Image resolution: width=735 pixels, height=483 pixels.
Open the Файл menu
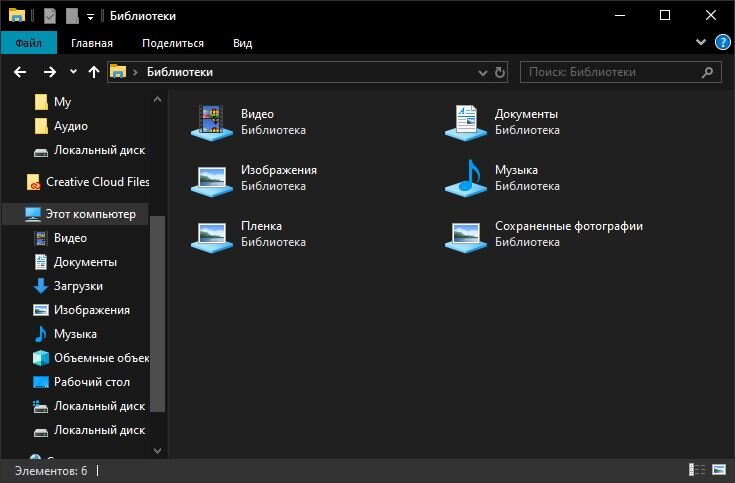[29, 43]
